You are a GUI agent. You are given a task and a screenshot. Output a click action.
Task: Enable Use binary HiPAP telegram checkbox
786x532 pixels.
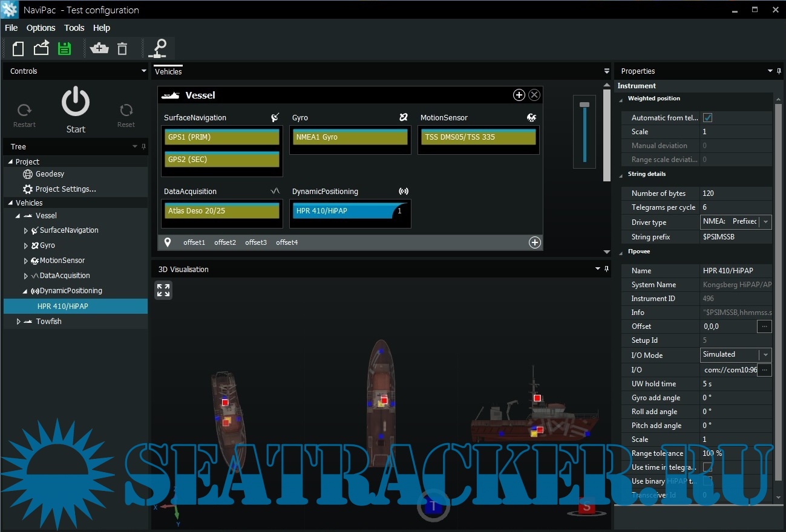(x=707, y=481)
